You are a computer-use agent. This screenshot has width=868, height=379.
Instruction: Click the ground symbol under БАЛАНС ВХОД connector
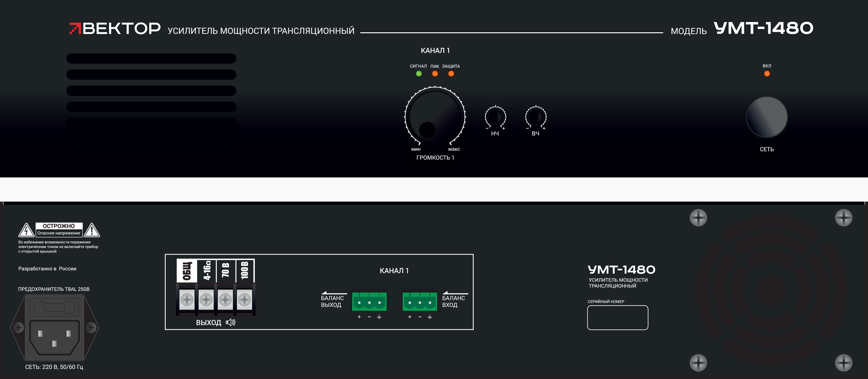[430, 317]
